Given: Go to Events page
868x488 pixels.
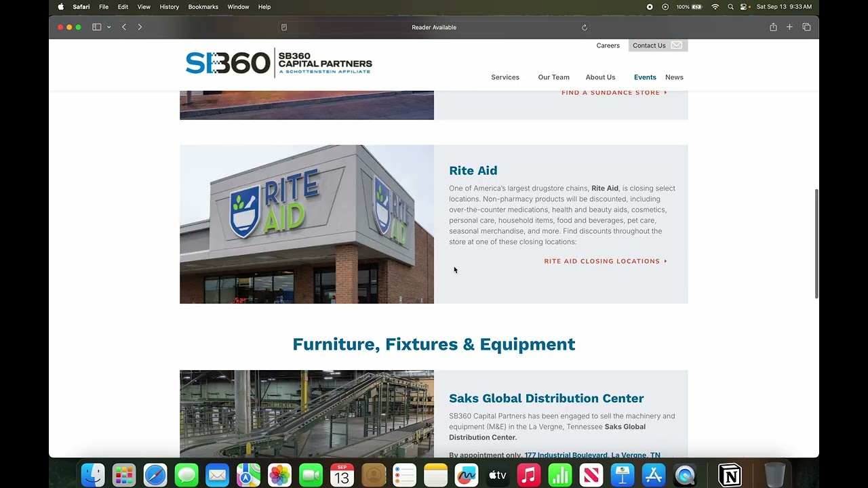Looking at the screenshot, I should [645, 77].
